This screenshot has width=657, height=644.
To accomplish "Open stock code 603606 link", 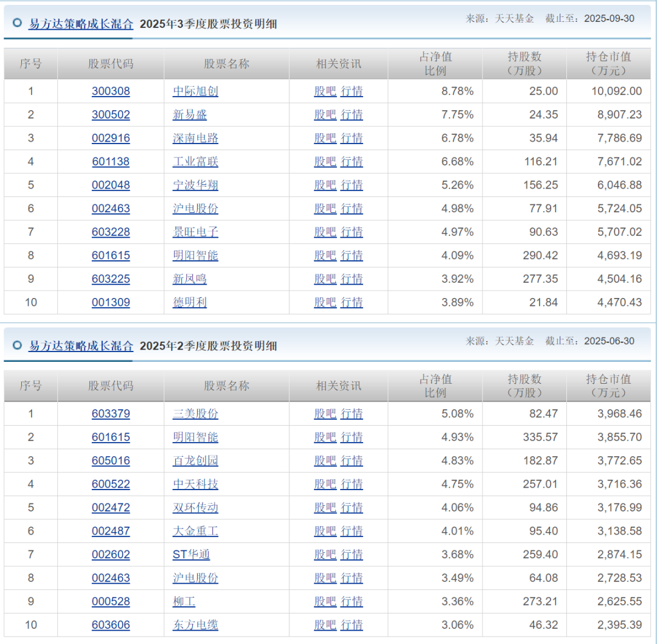I will [111, 625].
